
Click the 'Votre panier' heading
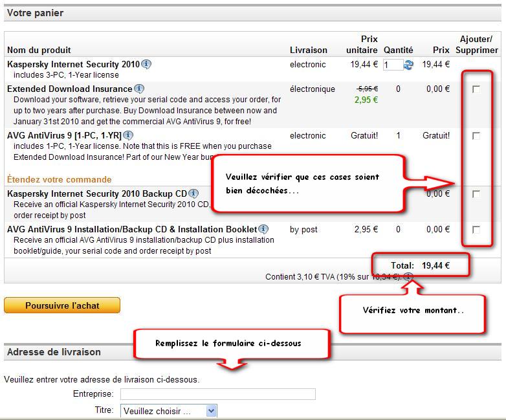[x=35, y=13]
